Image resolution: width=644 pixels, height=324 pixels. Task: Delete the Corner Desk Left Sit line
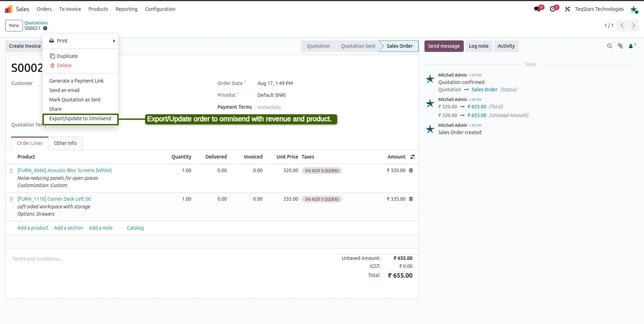tap(411, 199)
